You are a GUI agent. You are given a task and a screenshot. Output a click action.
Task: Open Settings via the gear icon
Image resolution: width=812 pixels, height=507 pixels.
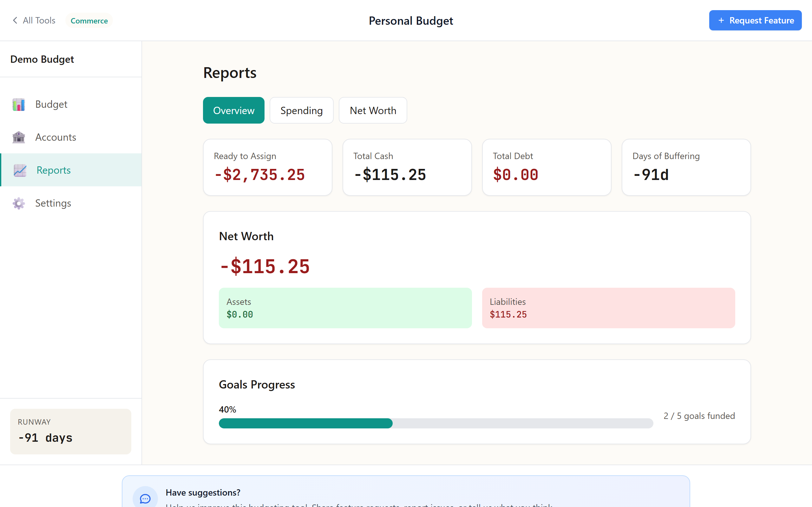(18, 203)
